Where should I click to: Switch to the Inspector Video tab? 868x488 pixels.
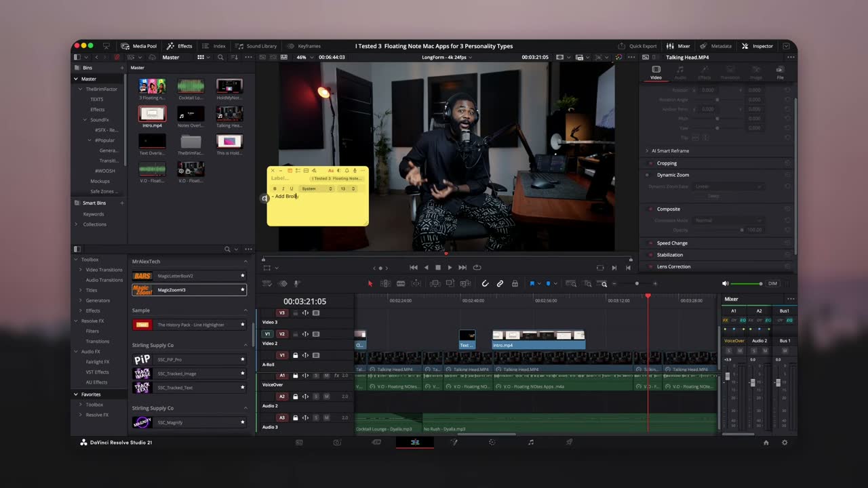656,73
